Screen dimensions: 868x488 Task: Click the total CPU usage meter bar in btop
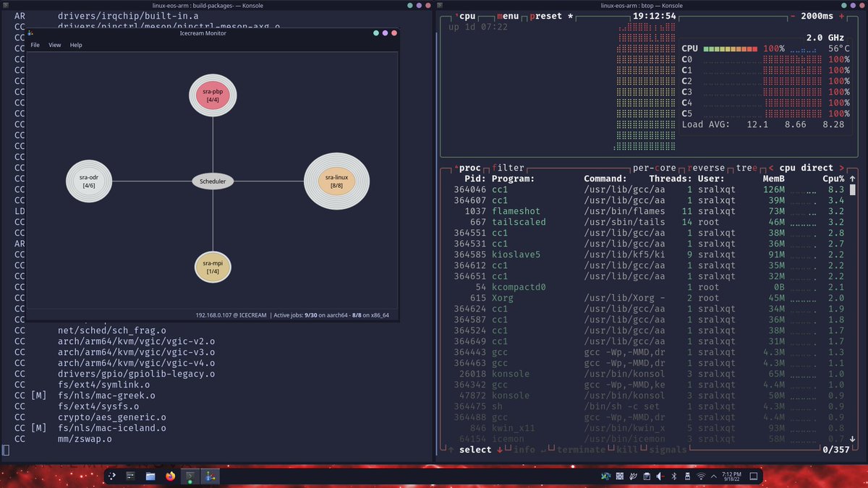click(x=729, y=48)
